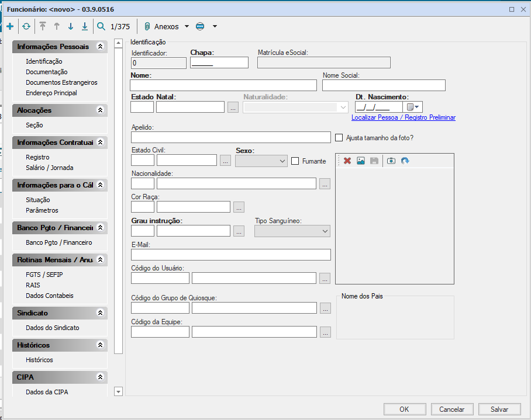Collapse the Informações Pessoais section
This screenshot has height=420, width=531.
click(x=100, y=46)
